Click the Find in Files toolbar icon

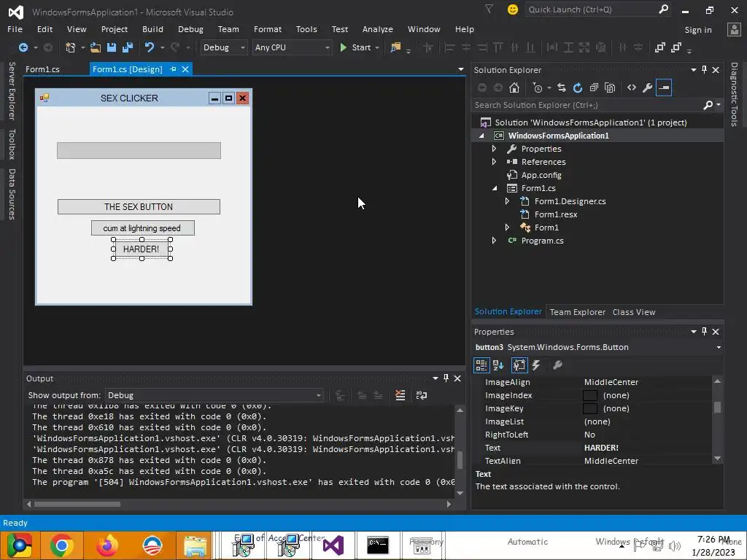395,47
